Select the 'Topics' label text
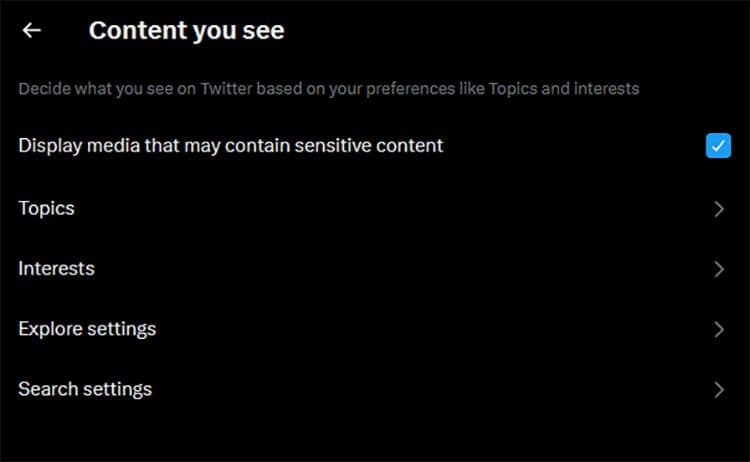The image size is (750, 462). [x=46, y=209]
